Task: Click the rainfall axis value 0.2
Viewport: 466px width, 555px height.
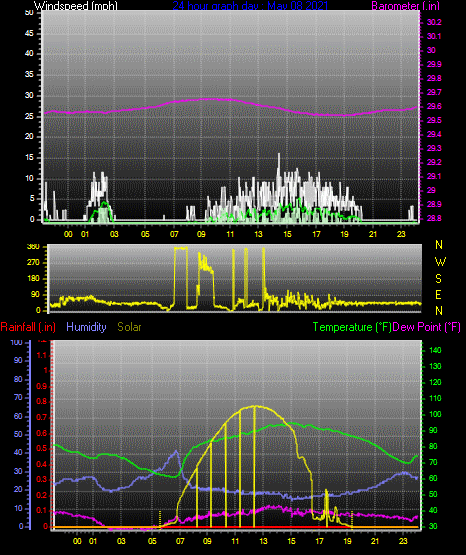Action: [x=42, y=495]
